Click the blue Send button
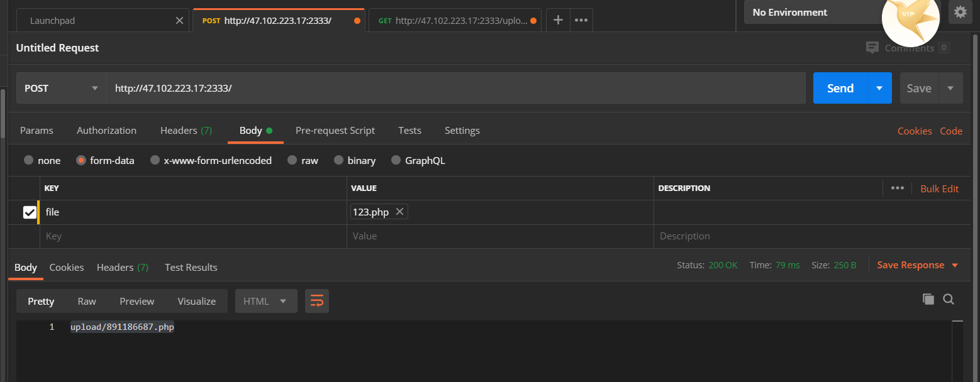The width and height of the screenshot is (980, 382). 840,88
